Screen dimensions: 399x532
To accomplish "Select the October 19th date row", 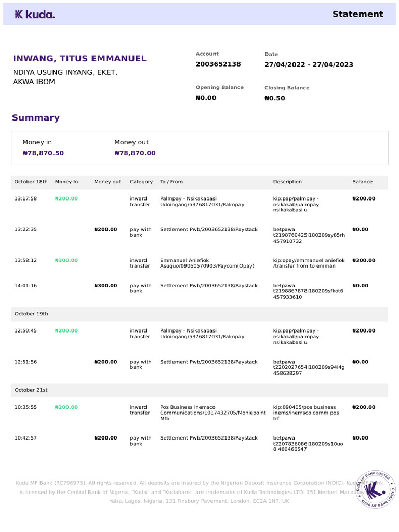I will pyautogui.click(x=31, y=314).
